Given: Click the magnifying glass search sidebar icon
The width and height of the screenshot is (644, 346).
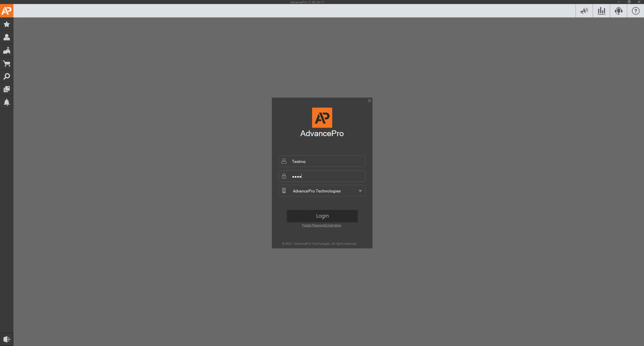Looking at the screenshot, I should click(7, 76).
